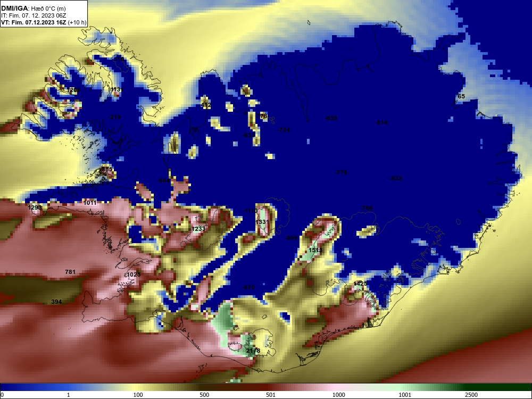The image size is (532, 399).
Task: Click the legend label 1000
Action: pyautogui.click(x=338, y=395)
